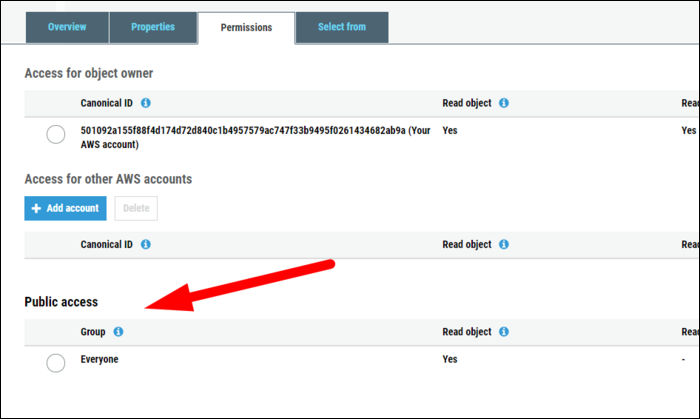Switch to the Properties tab
The width and height of the screenshot is (700, 419).
click(x=153, y=27)
